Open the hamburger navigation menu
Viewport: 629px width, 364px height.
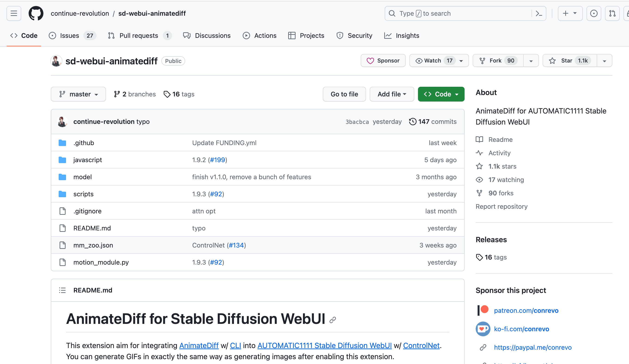14,13
